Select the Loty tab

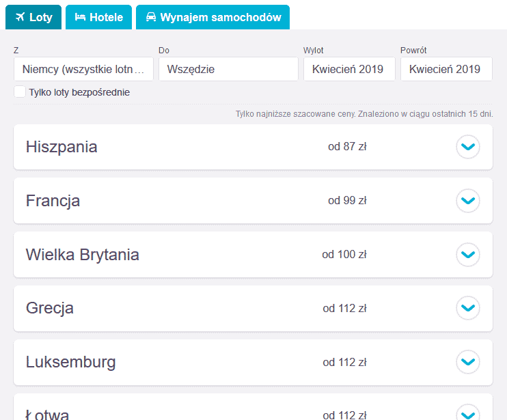33,17
